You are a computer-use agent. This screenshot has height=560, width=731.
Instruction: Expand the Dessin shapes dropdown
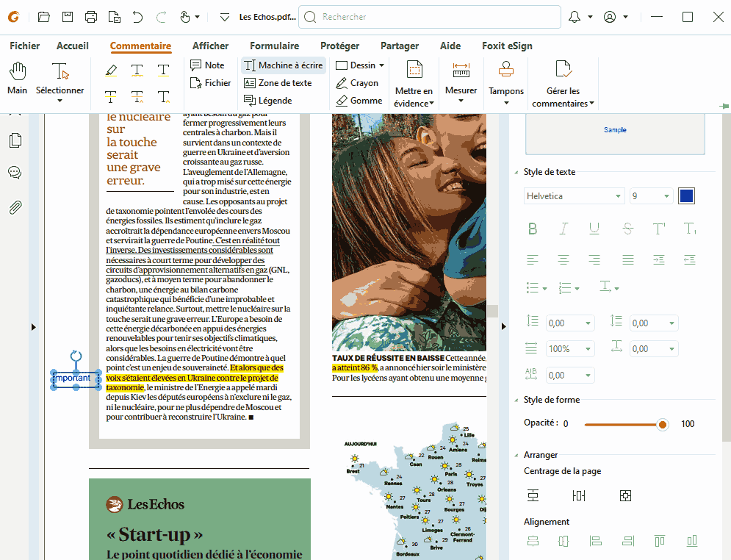tap(382, 65)
